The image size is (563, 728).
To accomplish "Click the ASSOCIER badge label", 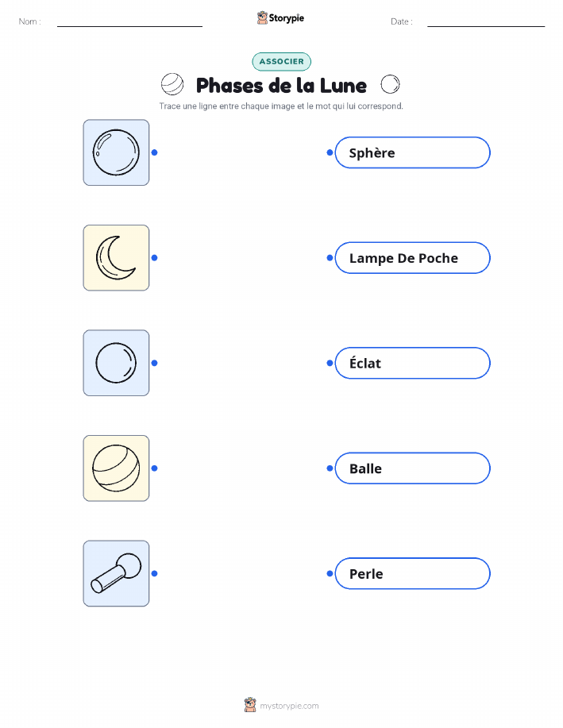I will (x=281, y=61).
